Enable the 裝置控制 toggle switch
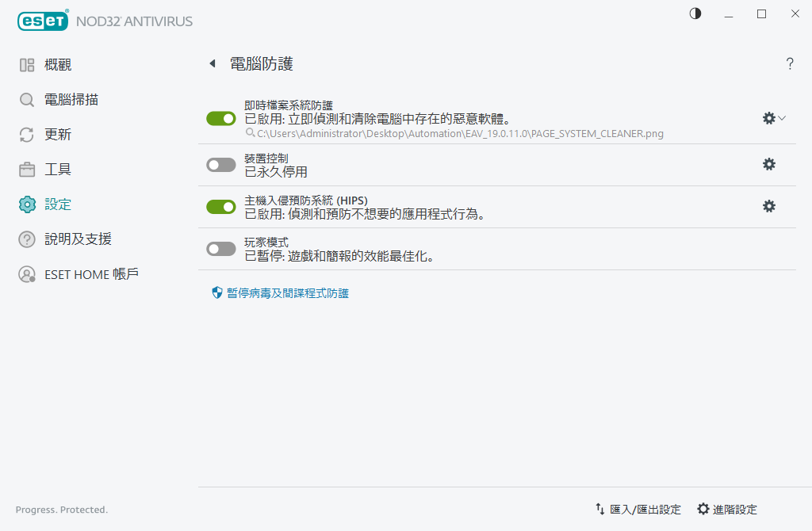Screen dimensions: 812x531 [x=221, y=165]
